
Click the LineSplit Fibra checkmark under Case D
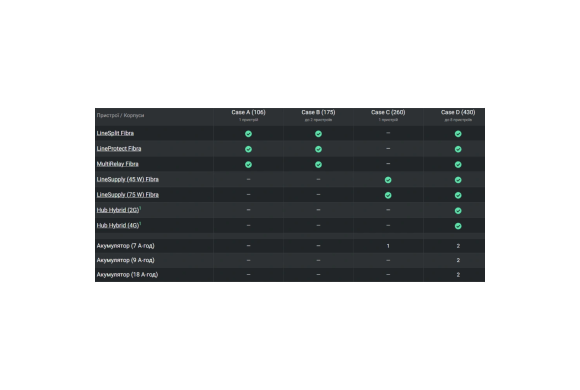pyautogui.click(x=458, y=134)
